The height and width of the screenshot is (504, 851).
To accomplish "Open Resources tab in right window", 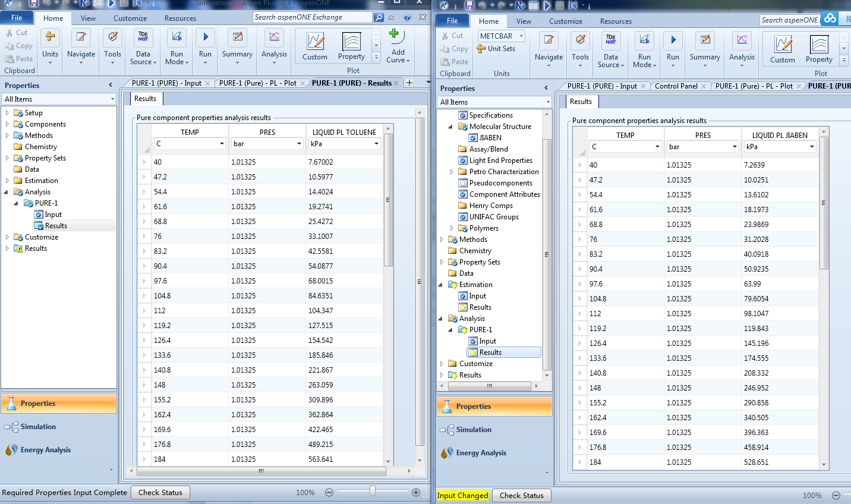I will click(x=616, y=21).
